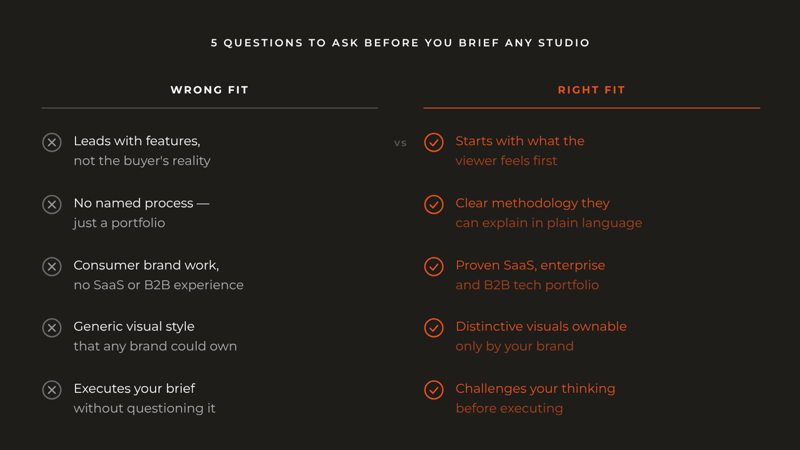
Task: Click the text "can explain in plain language"
Action: click(549, 223)
